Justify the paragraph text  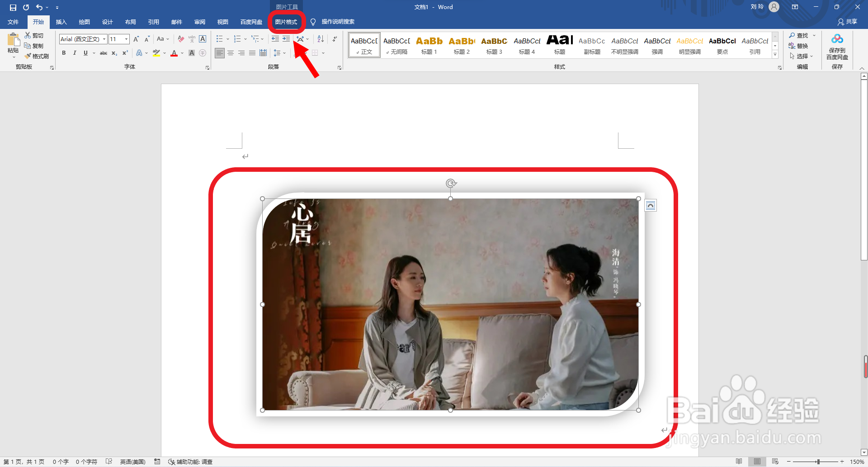tap(252, 53)
